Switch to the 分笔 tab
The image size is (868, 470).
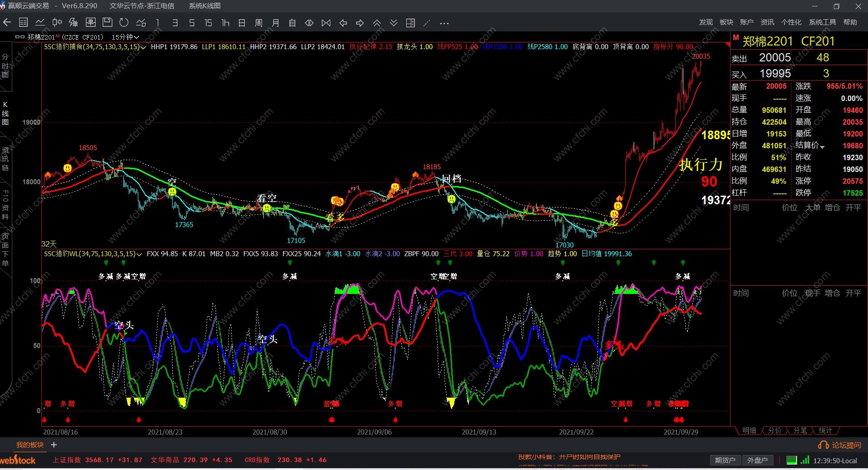click(800, 430)
